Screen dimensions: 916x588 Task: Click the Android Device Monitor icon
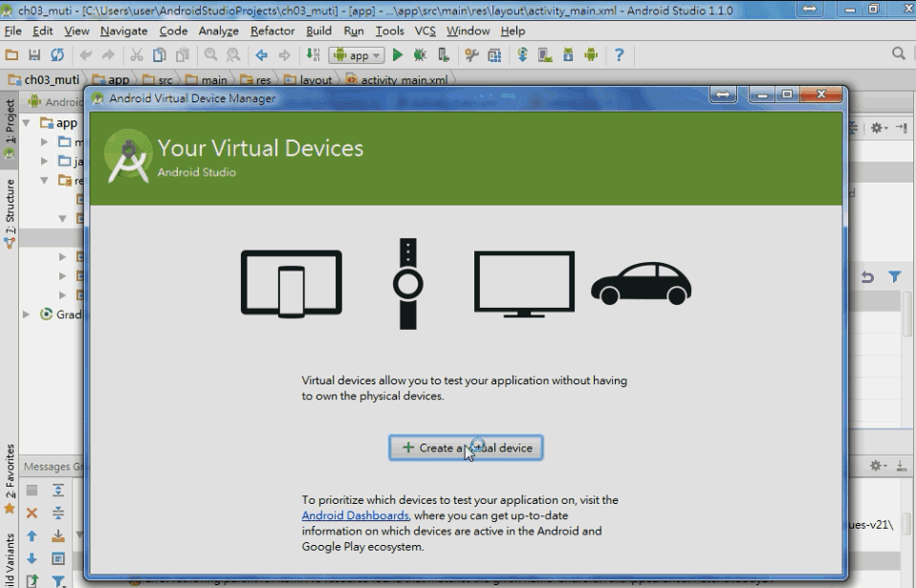(x=591, y=54)
